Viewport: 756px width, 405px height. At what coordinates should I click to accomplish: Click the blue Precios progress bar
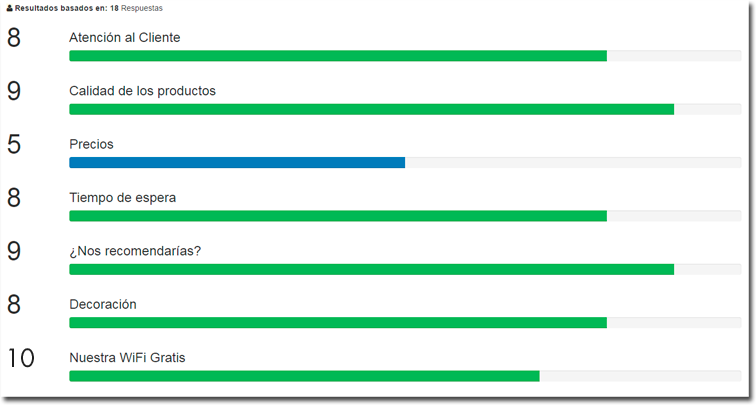pos(237,162)
